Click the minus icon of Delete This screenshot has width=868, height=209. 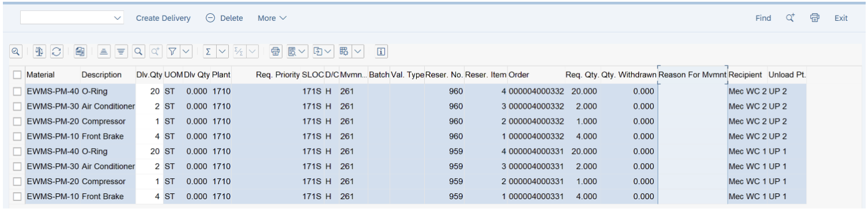210,18
